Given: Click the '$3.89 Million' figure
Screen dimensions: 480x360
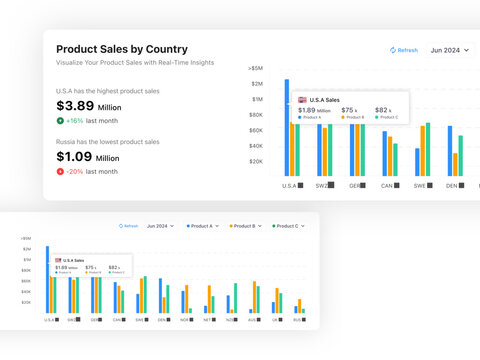Looking at the screenshot, I should pos(89,106).
